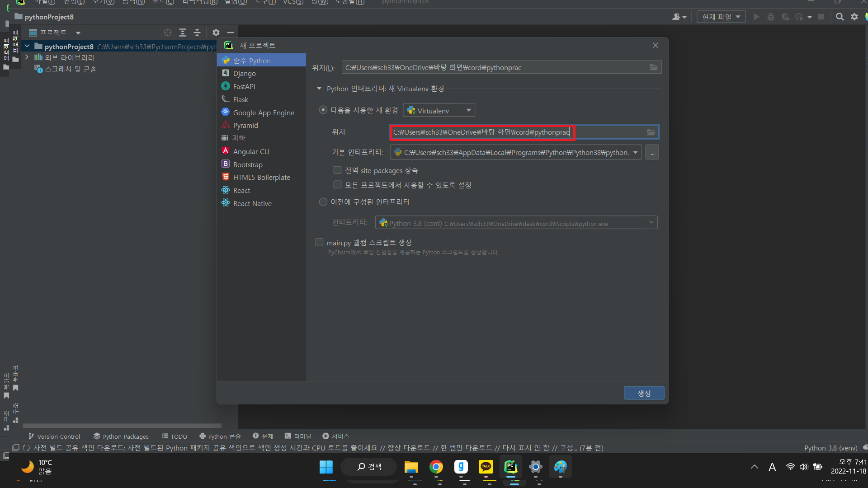Open the Version Control tool tab
This screenshot has width=868, height=488.
pos(54,436)
